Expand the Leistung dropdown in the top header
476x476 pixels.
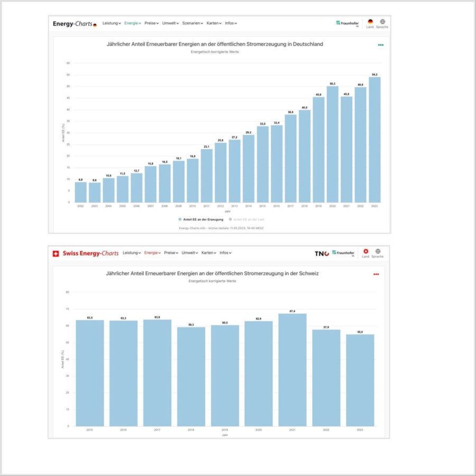click(112, 23)
